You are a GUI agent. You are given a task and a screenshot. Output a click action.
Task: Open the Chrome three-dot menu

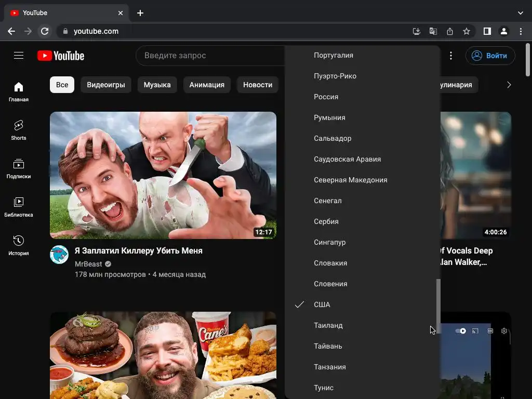point(521,31)
